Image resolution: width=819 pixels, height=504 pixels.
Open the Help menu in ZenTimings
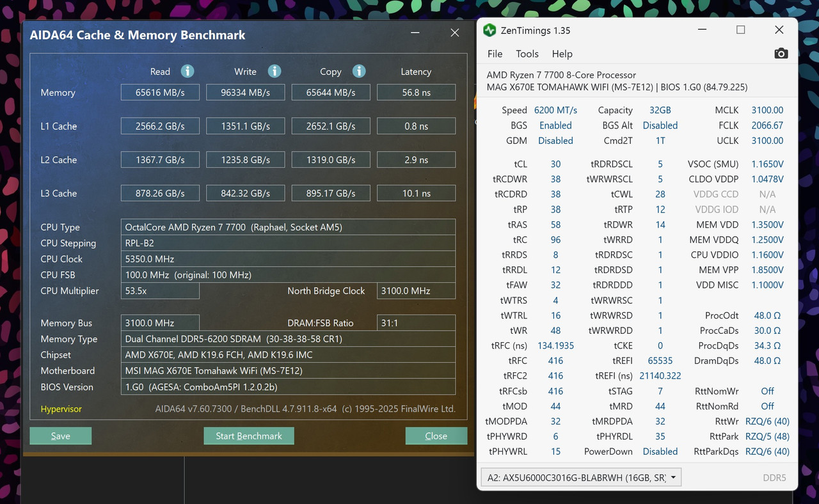pyautogui.click(x=562, y=54)
